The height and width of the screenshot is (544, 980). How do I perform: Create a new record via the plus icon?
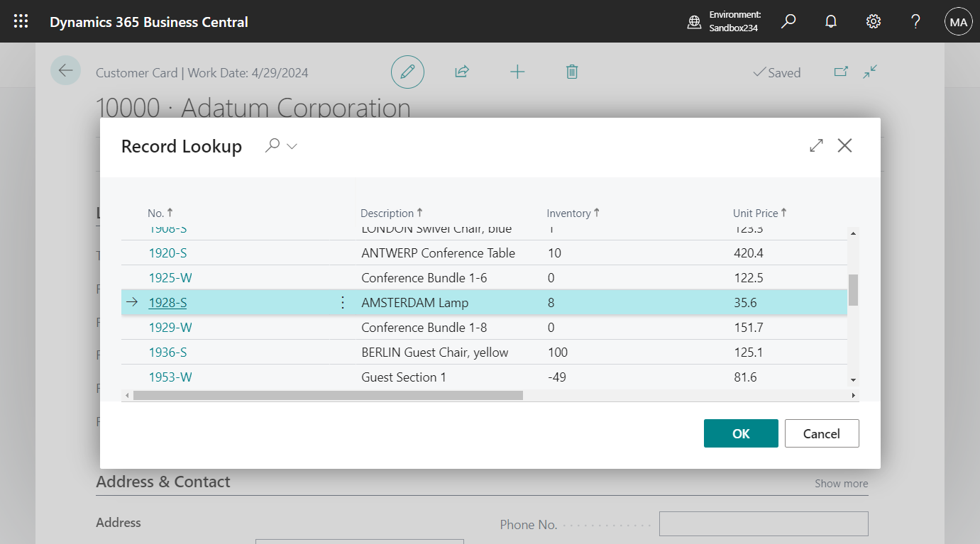pyautogui.click(x=517, y=72)
